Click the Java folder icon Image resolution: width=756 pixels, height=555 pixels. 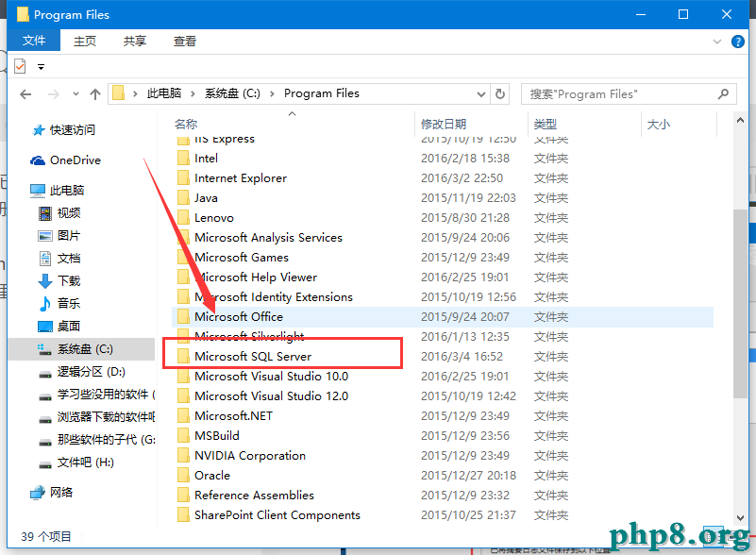coord(183,197)
